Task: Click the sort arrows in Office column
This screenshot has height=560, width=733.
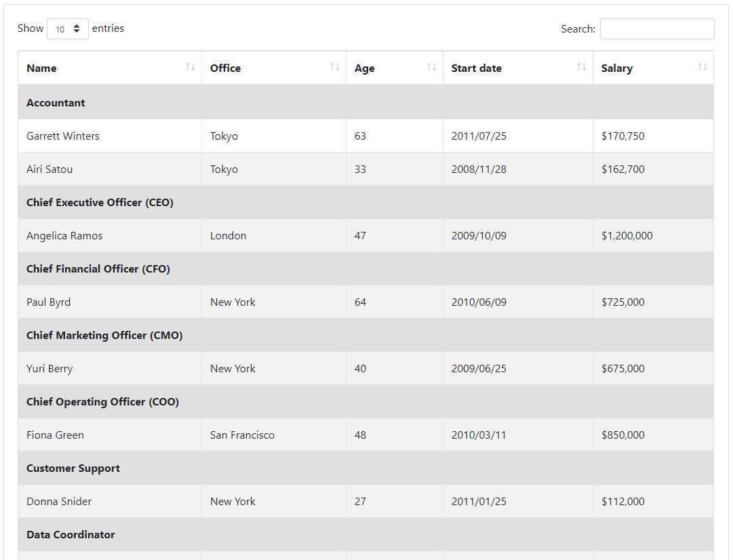Action: pos(335,67)
